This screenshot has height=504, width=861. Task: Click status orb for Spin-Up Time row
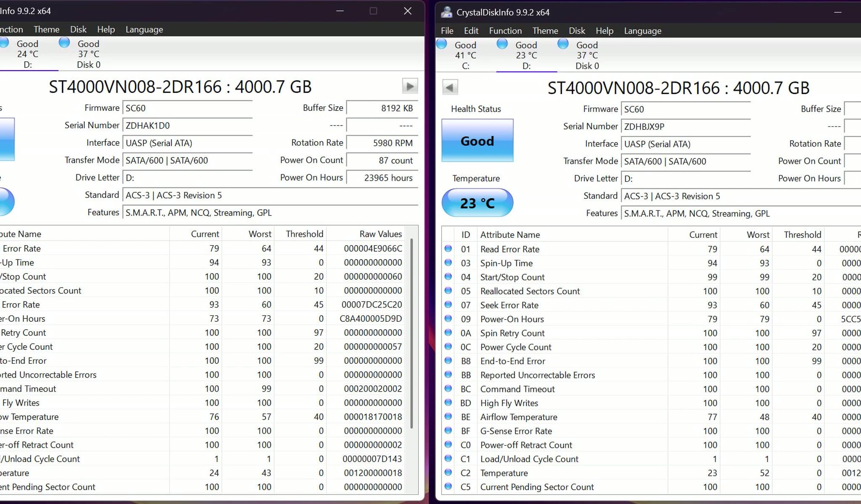448,262
